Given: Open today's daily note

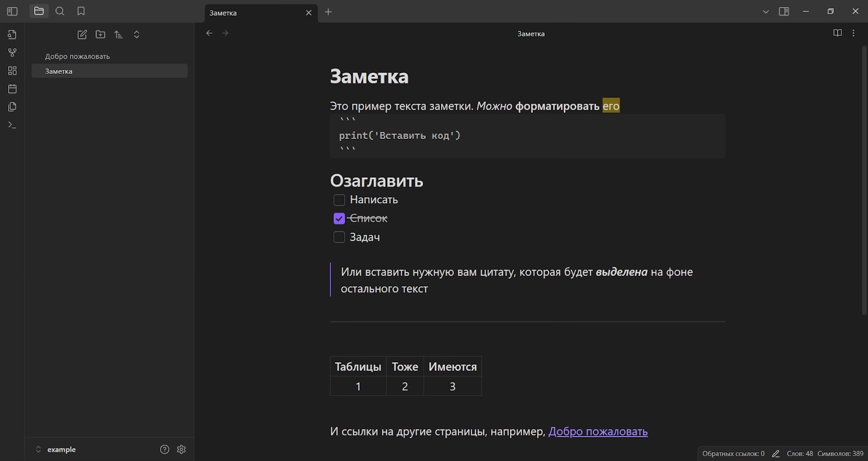Looking at the screenshot, I should (12, 89).
